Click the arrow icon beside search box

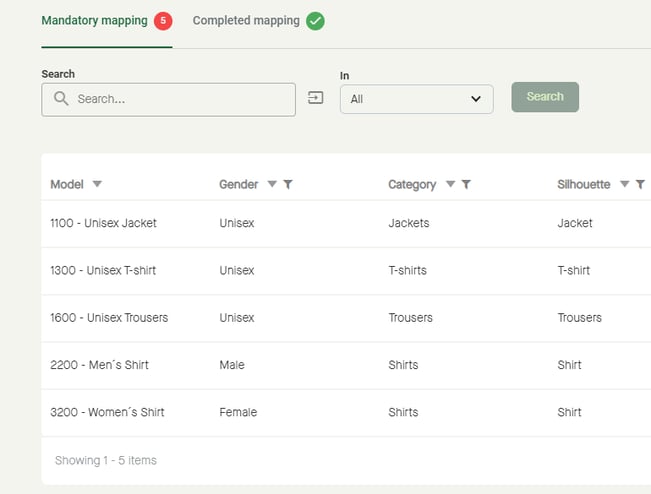[316, 98]
